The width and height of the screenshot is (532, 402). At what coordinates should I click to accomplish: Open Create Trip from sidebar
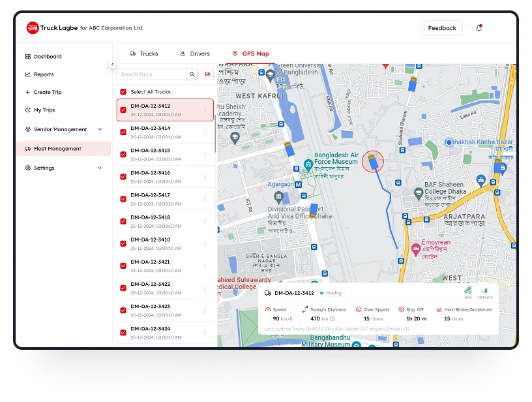(47, 92)
